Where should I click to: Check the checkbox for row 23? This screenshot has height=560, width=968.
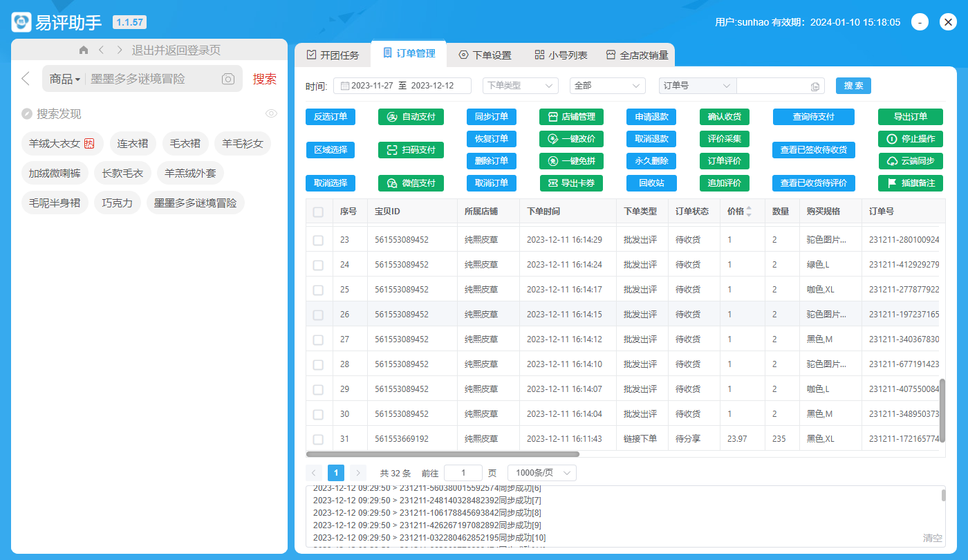click(x=318, y=240)
